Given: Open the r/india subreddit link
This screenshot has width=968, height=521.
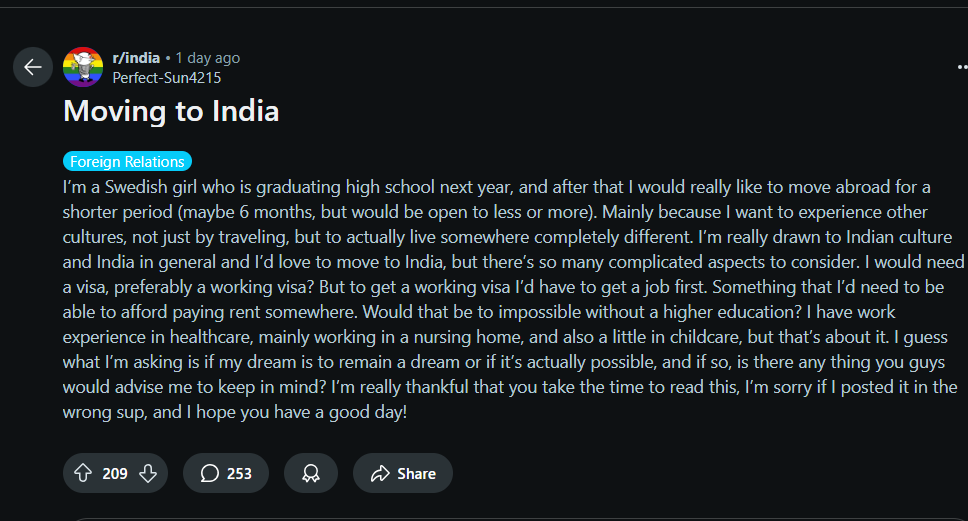Looking at the screenshot, I should pos(136,58).
